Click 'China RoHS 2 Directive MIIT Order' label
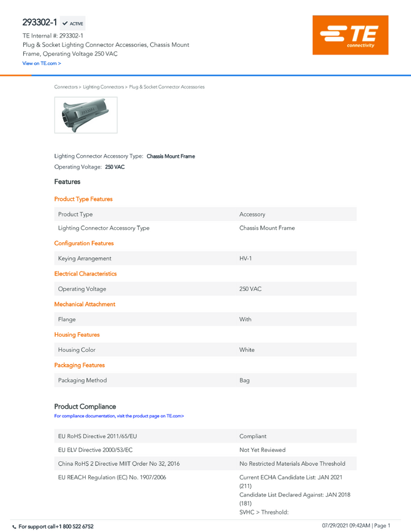 [119, 464]
